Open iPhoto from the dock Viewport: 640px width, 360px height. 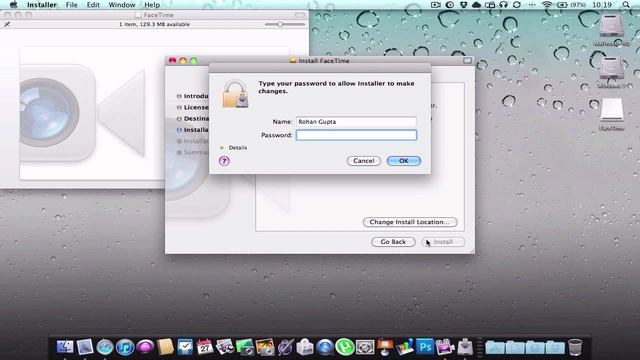point(265,347)
